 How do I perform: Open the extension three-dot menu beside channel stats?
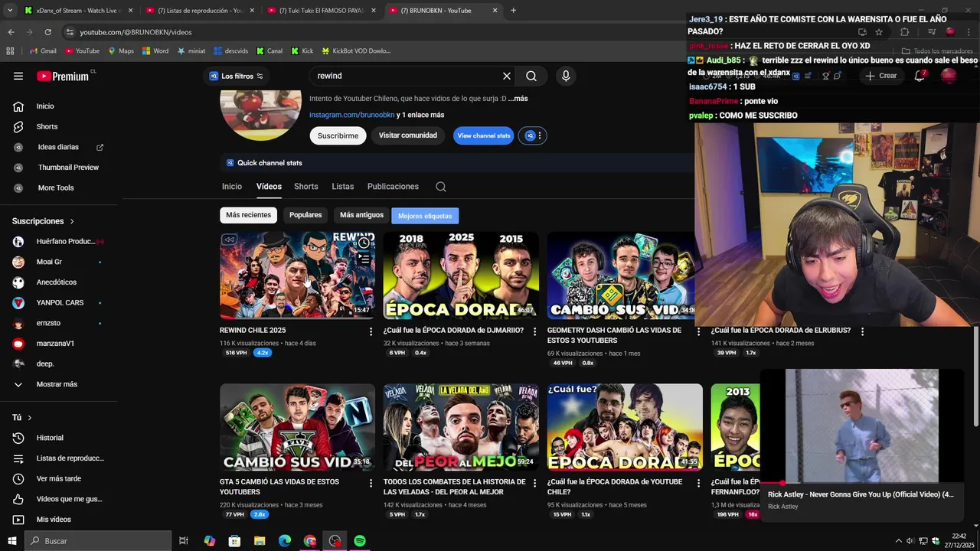tap(540, 135)
